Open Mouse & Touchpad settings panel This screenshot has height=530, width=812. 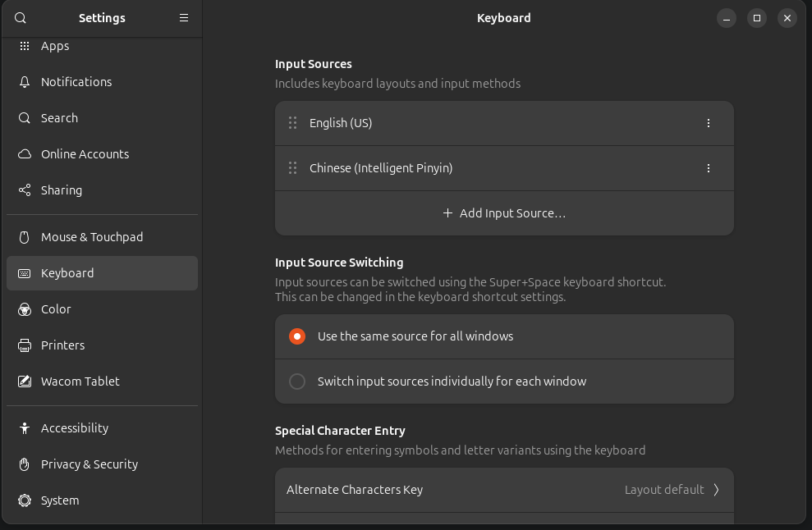[92, 237]
